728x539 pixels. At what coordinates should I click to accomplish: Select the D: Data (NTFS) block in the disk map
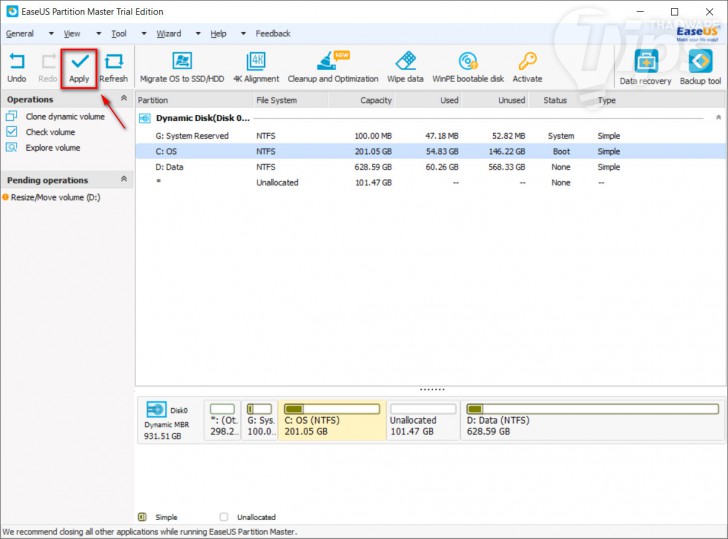click(592, 420)
